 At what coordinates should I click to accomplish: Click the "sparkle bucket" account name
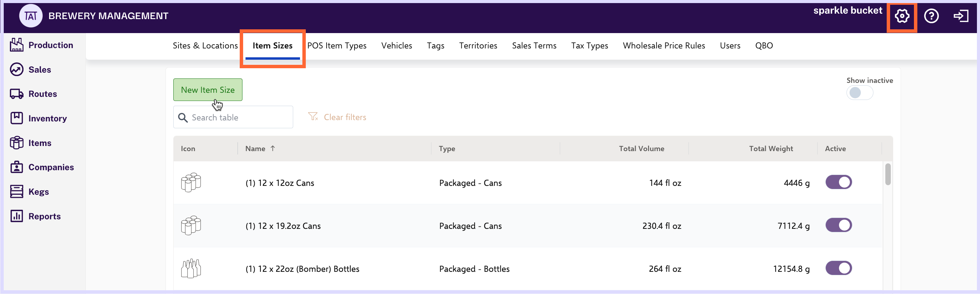coord(847,10)
